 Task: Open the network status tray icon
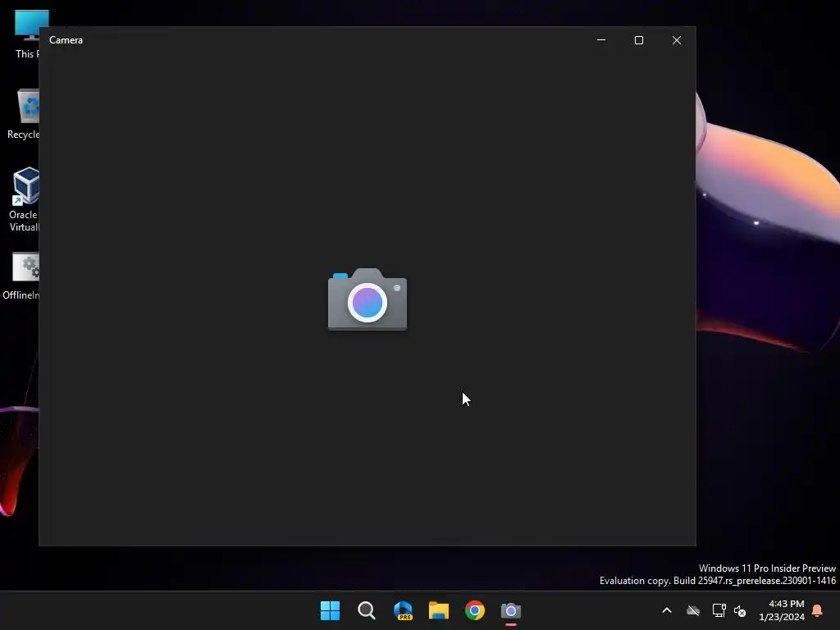[719, 610]
